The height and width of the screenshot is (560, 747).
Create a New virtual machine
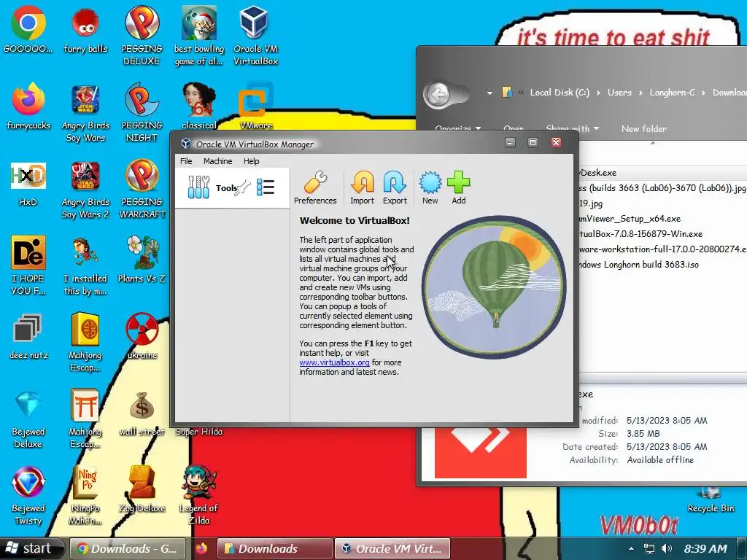pyautogui.click(x=430, y=187)
